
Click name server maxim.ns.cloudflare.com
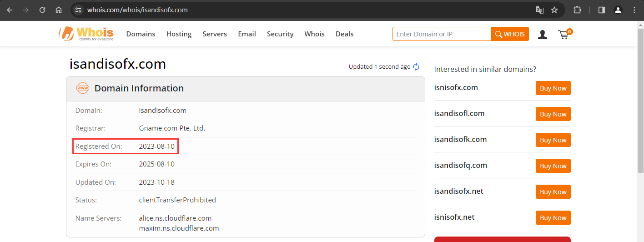[x=179, y=228]
